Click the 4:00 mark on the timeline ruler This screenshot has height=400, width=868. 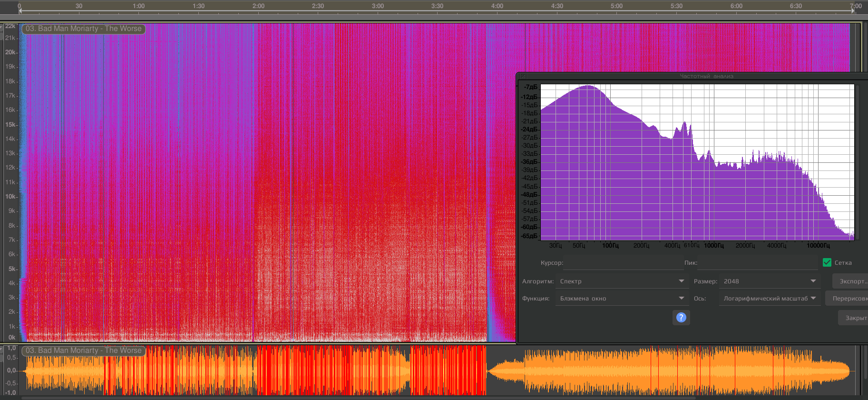(x=497, y=6)
